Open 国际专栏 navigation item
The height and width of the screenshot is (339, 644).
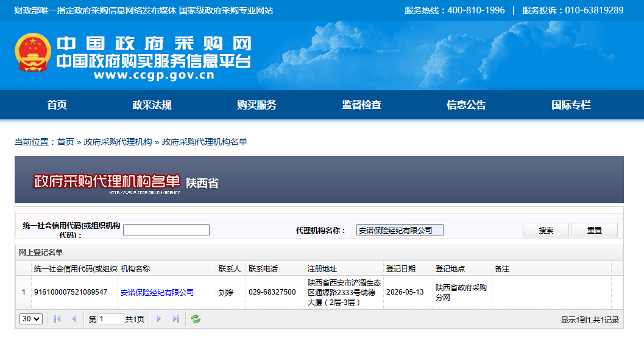(571, 105)
